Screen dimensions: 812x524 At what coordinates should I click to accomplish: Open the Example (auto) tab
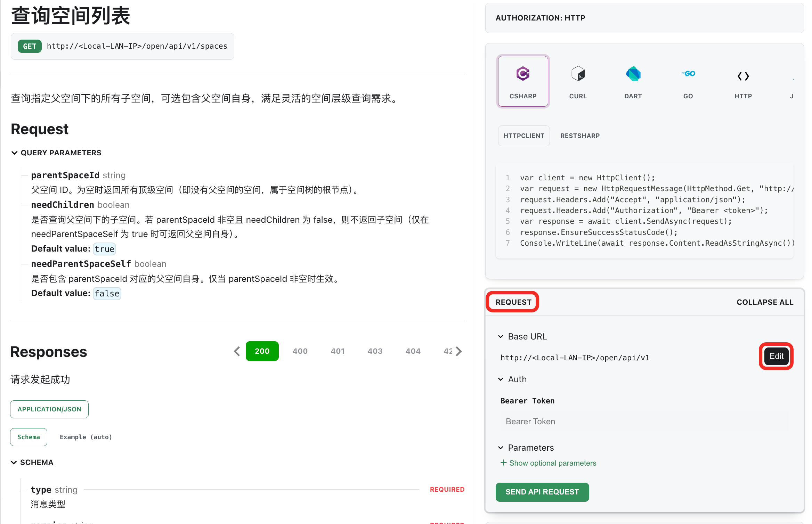[86, 437]
